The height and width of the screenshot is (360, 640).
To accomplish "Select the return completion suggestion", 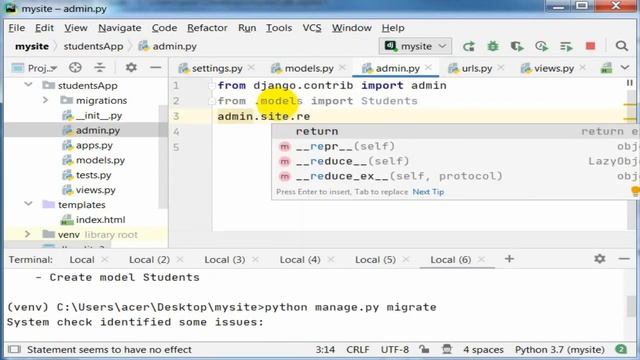I will coord(456,131).
